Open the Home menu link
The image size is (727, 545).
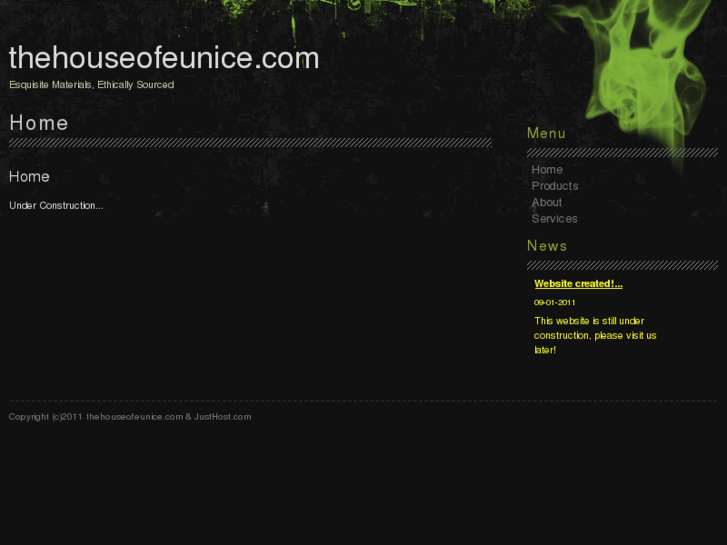click(x=547, y=170)
